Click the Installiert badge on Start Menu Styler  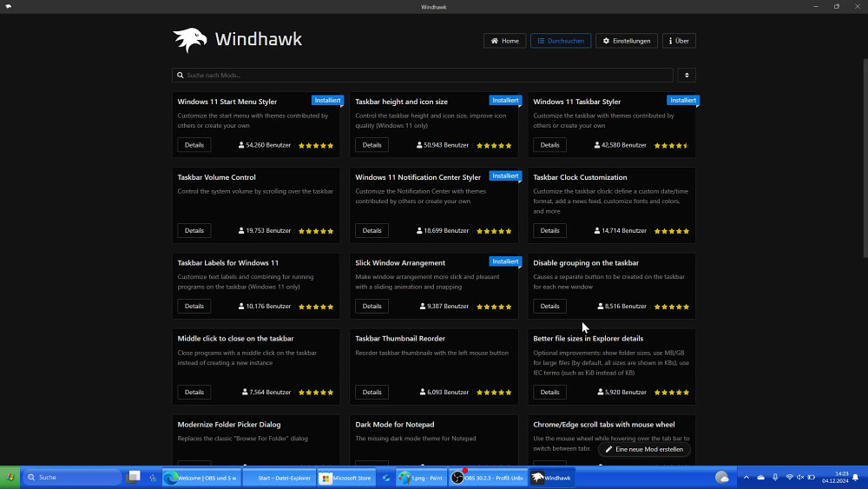coord(328,100)
